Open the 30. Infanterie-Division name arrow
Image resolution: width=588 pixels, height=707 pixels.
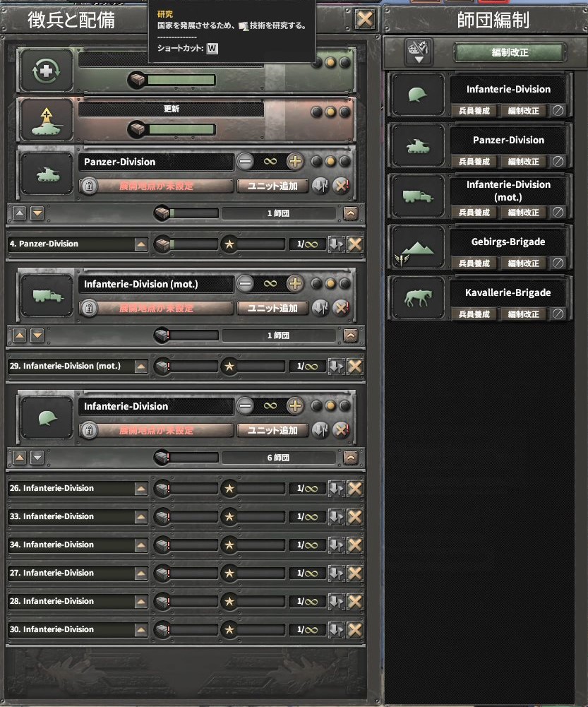141,630
